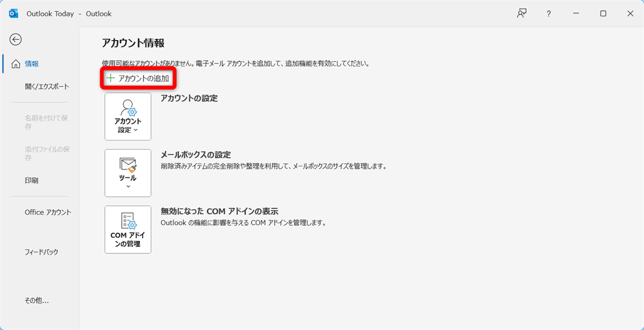Screen dimensions: 644x330
Task: Maximize the Outlook window
Action: click(x=603, y=14)
